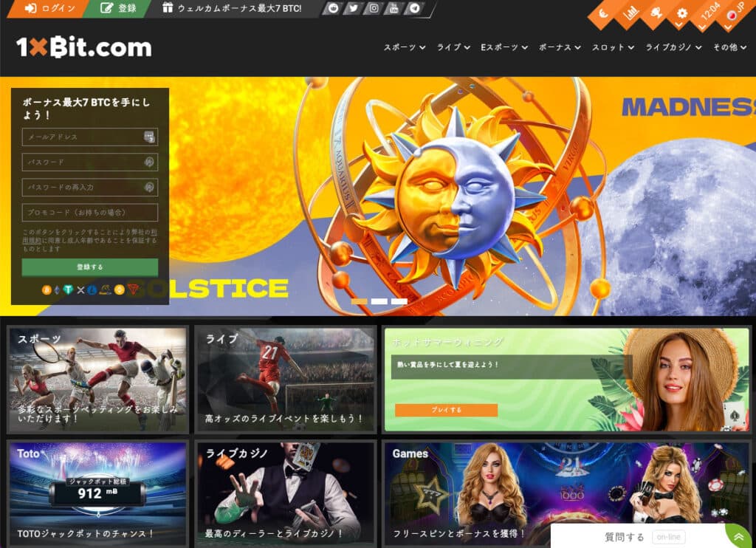Select the third banner slide indicator
756x548 pixels.
tap(399, 301)
